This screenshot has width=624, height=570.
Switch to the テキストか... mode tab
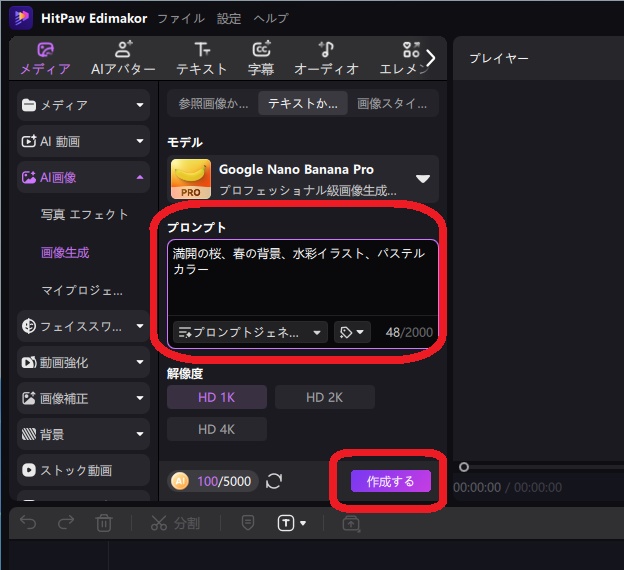click(303, 103)
